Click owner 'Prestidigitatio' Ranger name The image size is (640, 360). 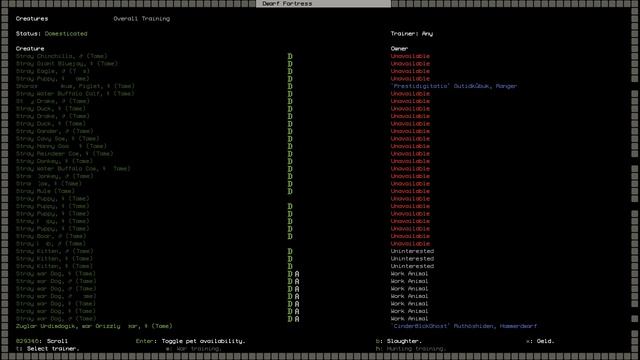[x=453, y=86]
